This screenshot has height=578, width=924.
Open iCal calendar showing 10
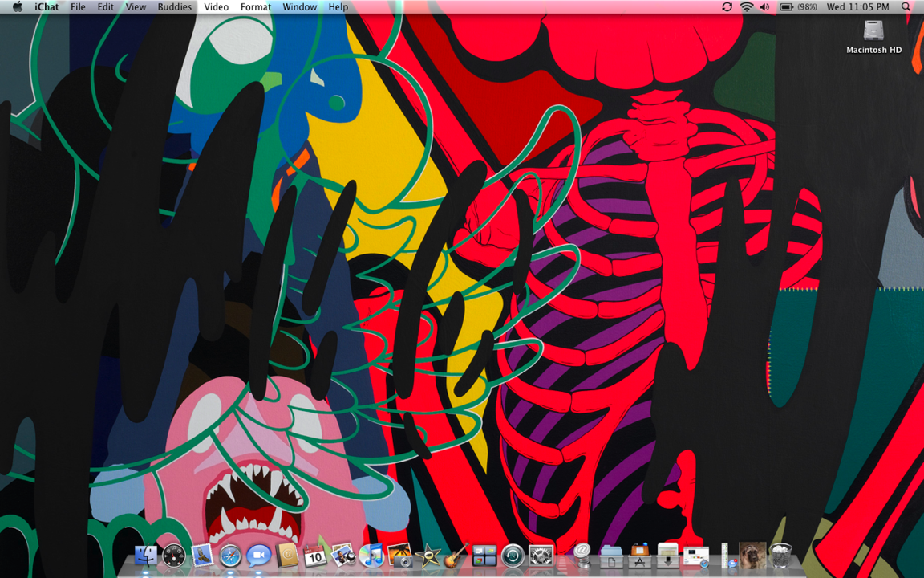tap(314, 556)
